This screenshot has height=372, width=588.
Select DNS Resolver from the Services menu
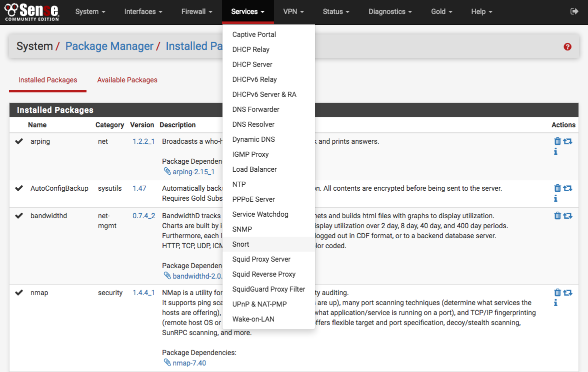252,124
